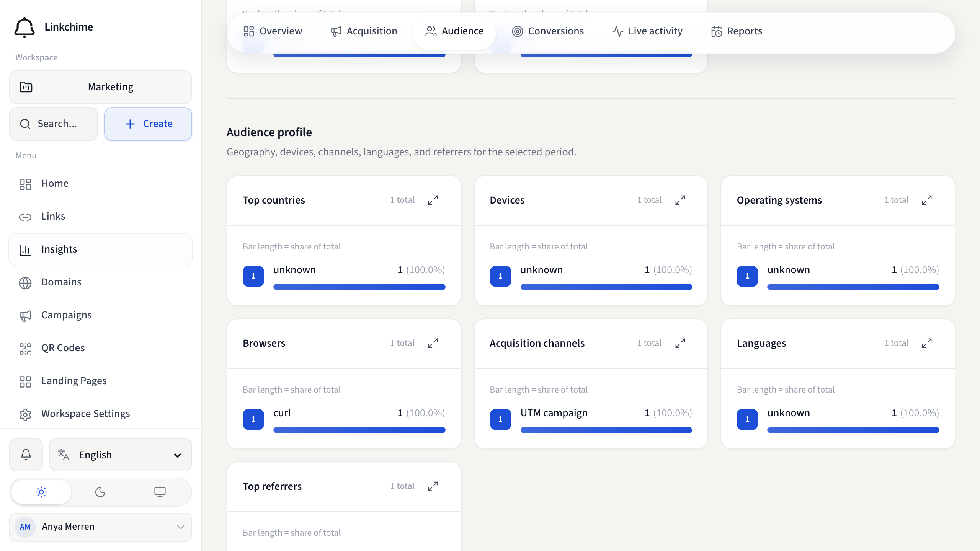
Task: Switch to system theme
Action: coord(160,492)
